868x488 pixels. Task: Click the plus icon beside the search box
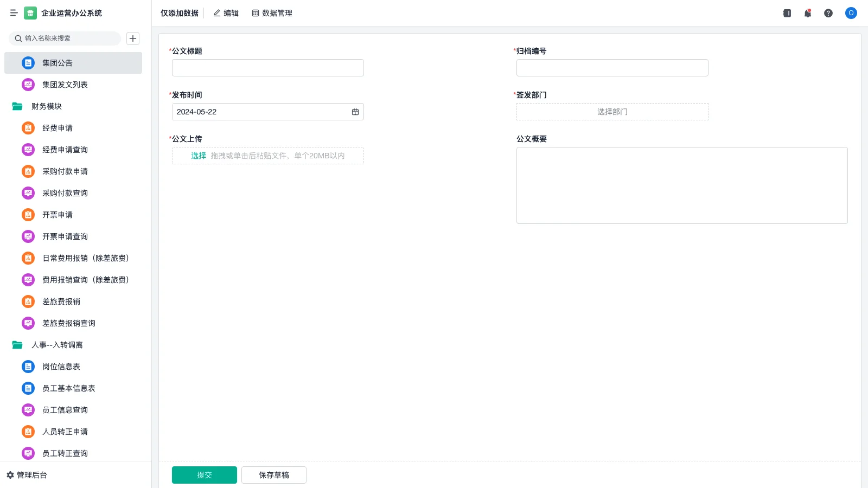coord(133,38)
